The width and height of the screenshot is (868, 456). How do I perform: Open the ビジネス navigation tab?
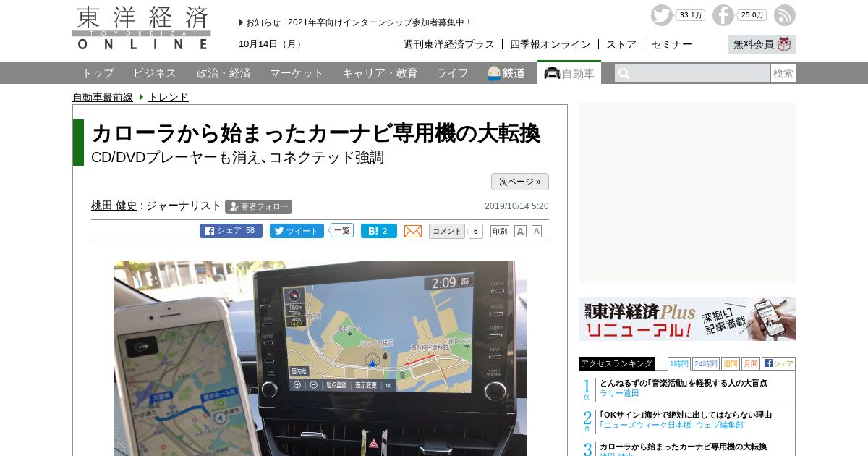[x=155, y=73]
